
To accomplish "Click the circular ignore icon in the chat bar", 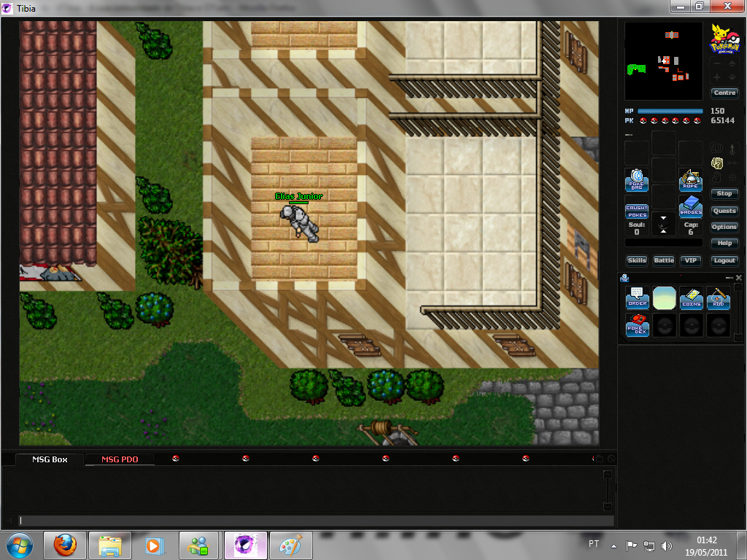I will (611, 459).
